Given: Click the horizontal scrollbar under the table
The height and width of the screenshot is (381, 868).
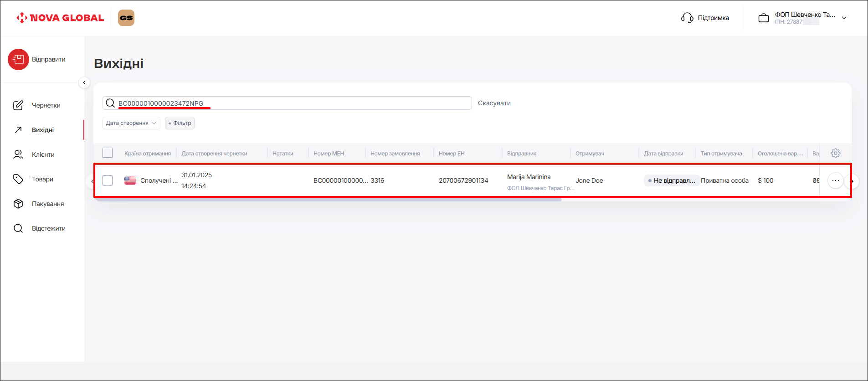Looking at the screenshot, I should click(328, 200).
